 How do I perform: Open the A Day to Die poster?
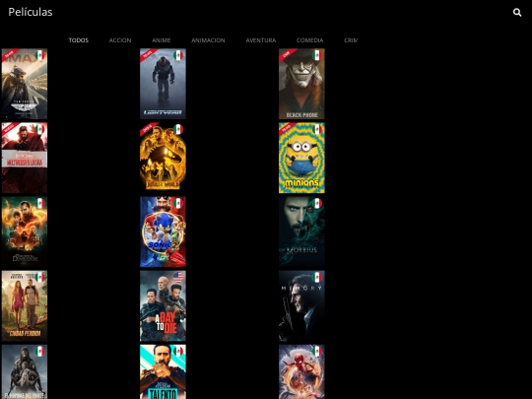coord(163,305)
